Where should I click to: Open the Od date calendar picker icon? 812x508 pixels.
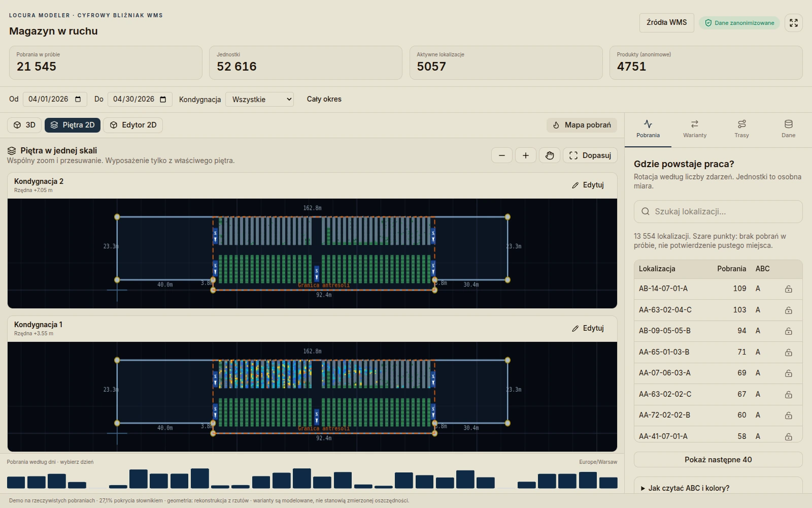[x=78, y=99]
